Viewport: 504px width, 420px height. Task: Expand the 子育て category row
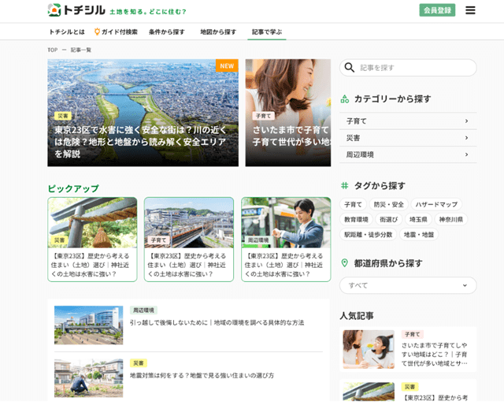pyautogui.click(x=407, y=121)
